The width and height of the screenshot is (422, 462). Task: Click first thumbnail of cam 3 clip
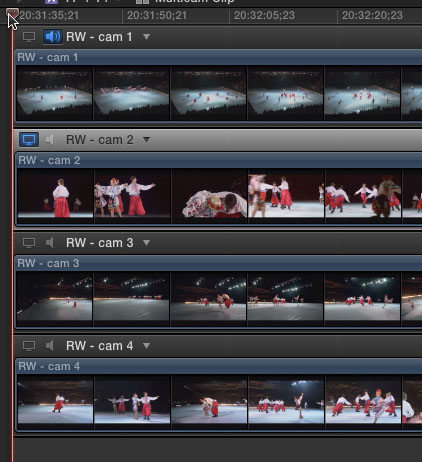(54, 299)
